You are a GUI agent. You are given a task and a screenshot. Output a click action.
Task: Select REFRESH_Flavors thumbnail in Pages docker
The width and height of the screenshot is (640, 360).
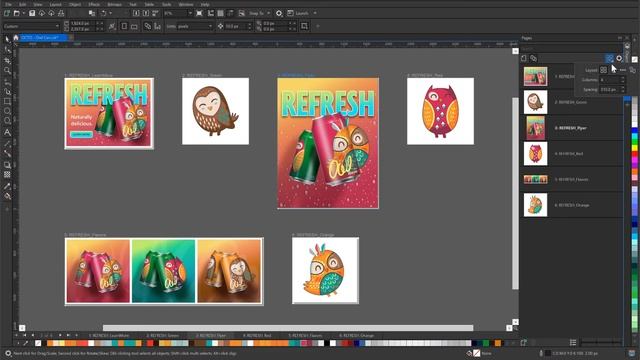click(536, 179)
